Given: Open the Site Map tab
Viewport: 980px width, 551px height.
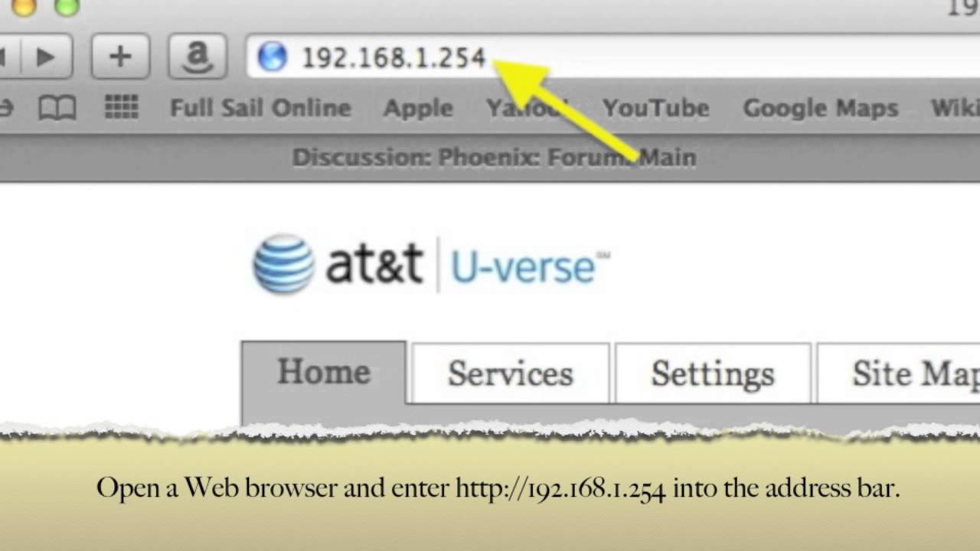Looking at the screenshot, I should 899,373.
